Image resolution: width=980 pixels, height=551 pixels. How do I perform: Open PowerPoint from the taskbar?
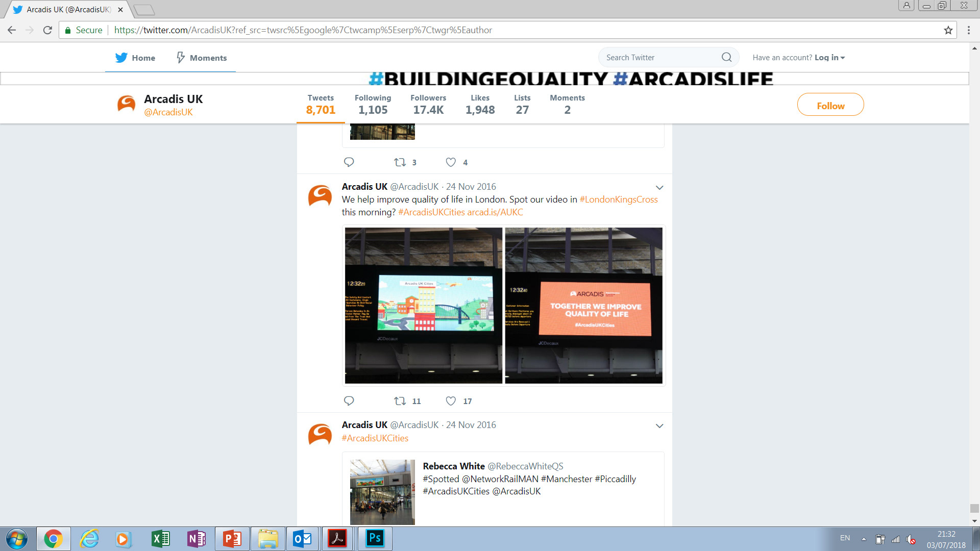click(232, 539)
